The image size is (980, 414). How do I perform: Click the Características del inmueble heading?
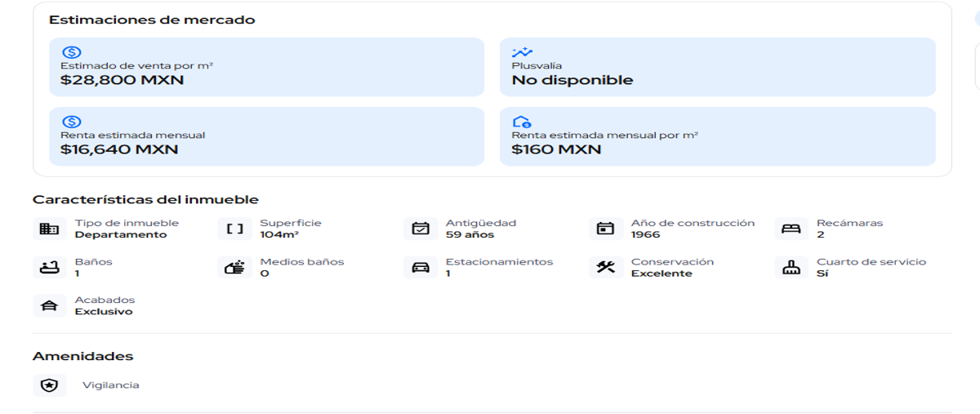pos(145,199)
